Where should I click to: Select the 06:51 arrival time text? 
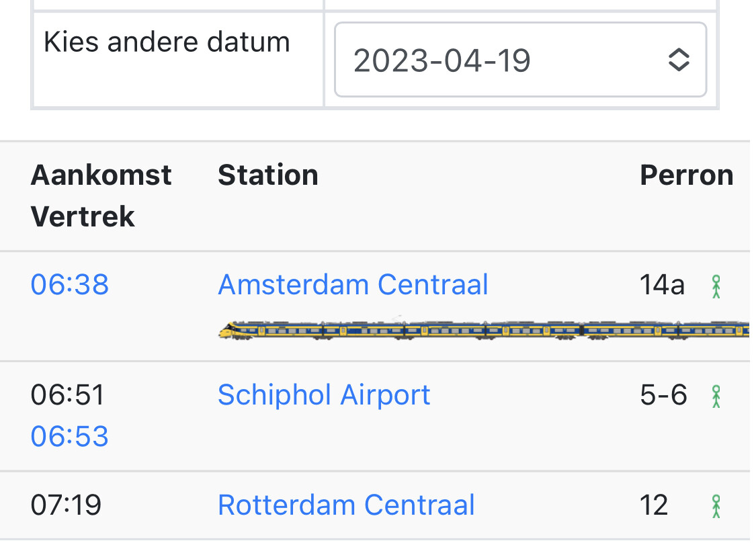[68, 395]
